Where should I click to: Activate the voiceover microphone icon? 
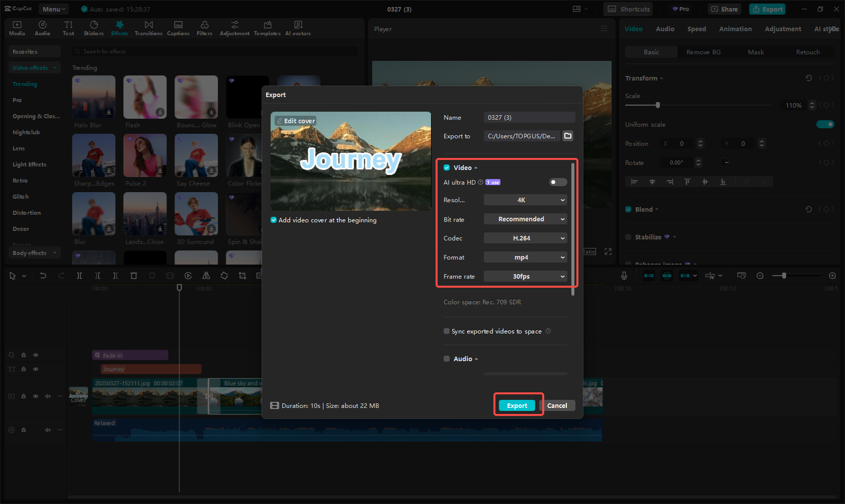(x=624, y=276)
